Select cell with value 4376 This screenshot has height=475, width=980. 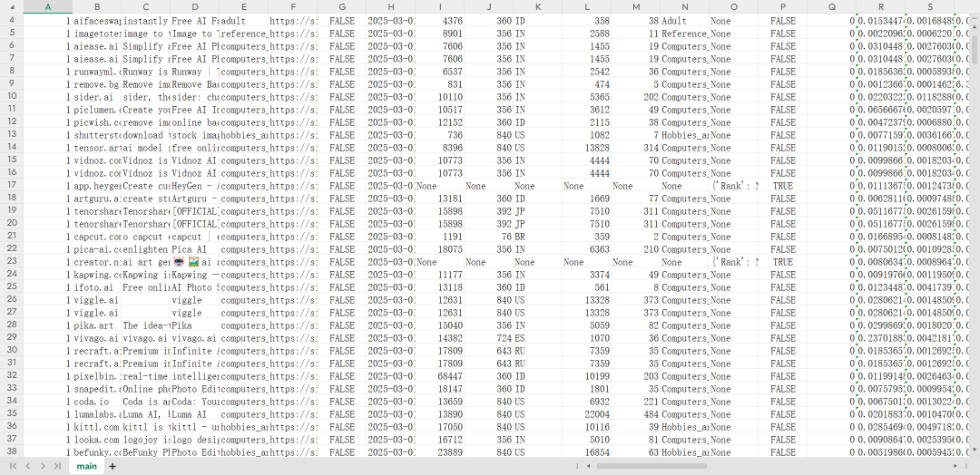click(440, 21)
